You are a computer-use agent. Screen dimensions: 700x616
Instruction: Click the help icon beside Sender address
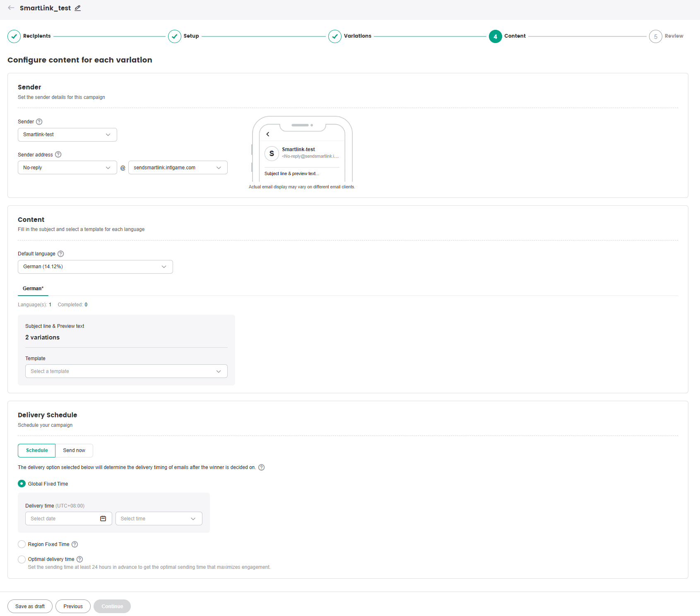[58, 154]
